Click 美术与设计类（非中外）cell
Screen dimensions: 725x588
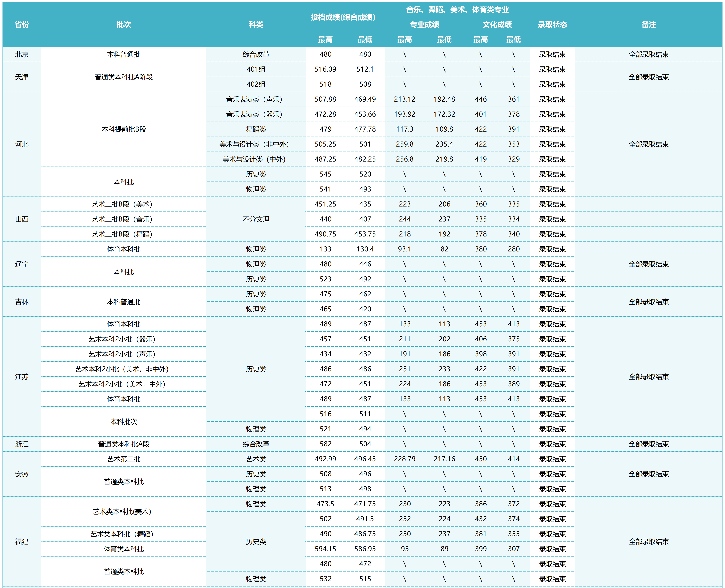coord(256,144)
